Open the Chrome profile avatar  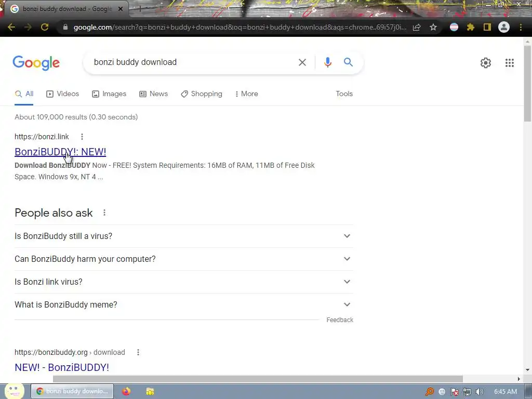[504, 27]
